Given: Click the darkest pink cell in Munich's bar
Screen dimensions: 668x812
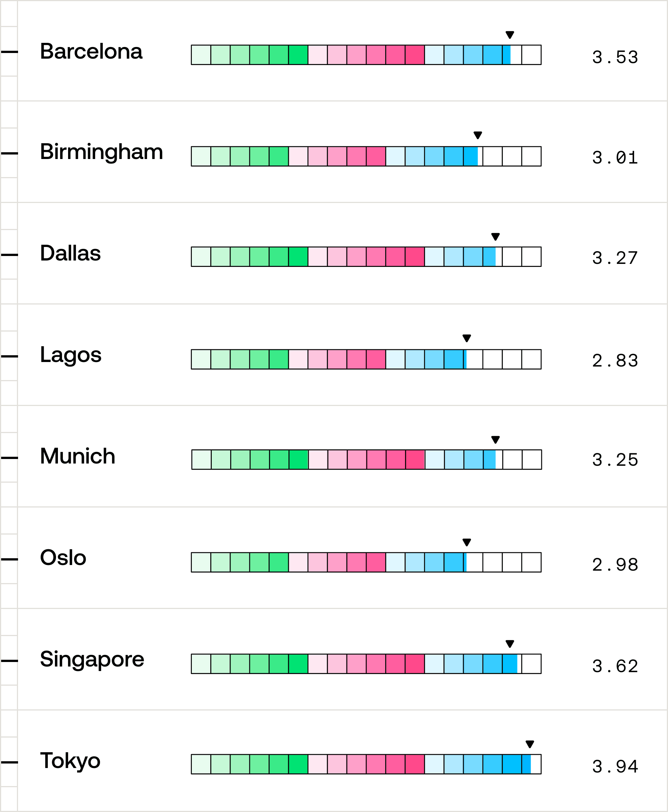Looking at the screenshot, I should point(415,460).
